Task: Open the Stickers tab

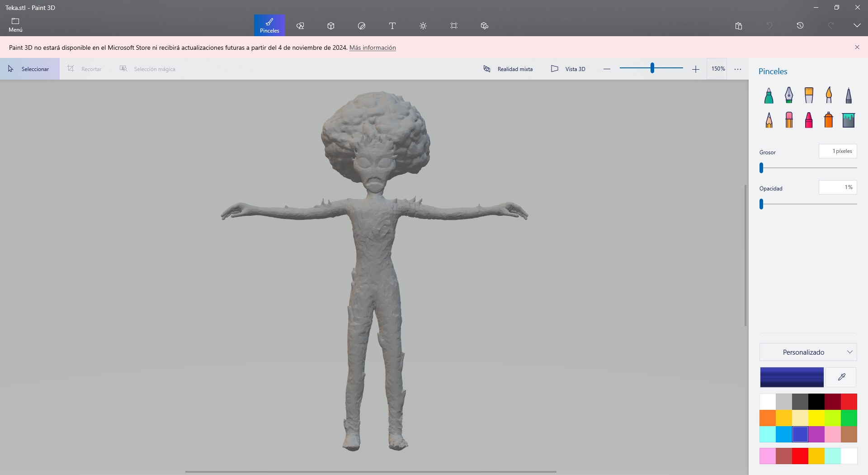Action: click(362, 26)
